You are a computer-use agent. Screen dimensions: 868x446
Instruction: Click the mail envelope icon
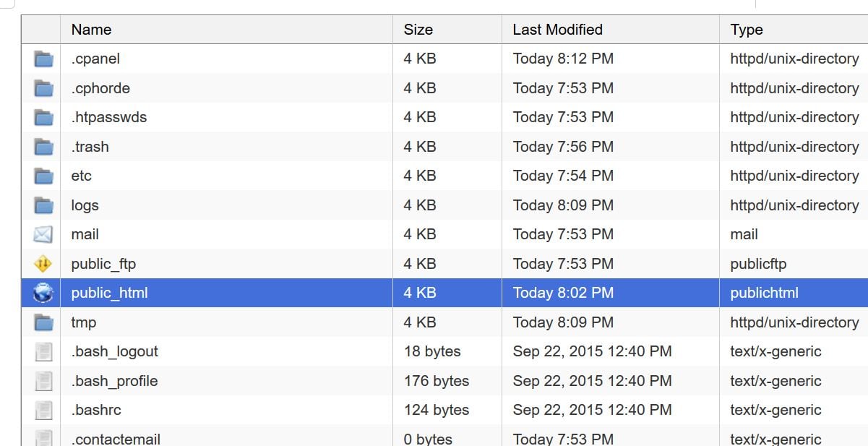click(x=42, y=234)
